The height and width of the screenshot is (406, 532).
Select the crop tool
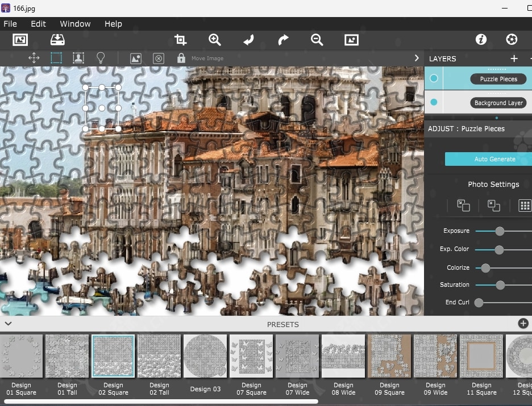coord(180,40)
